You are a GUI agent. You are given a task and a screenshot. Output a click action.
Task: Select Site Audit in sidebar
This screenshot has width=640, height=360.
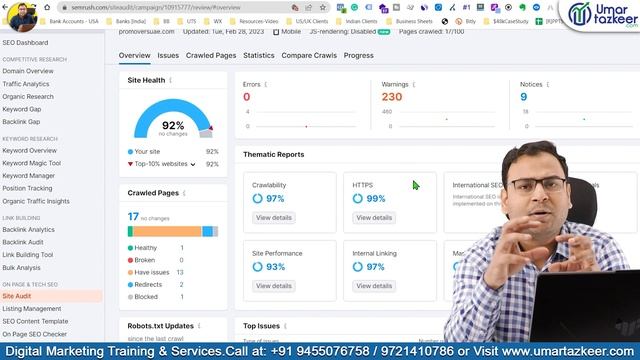(x=51, y=296)
